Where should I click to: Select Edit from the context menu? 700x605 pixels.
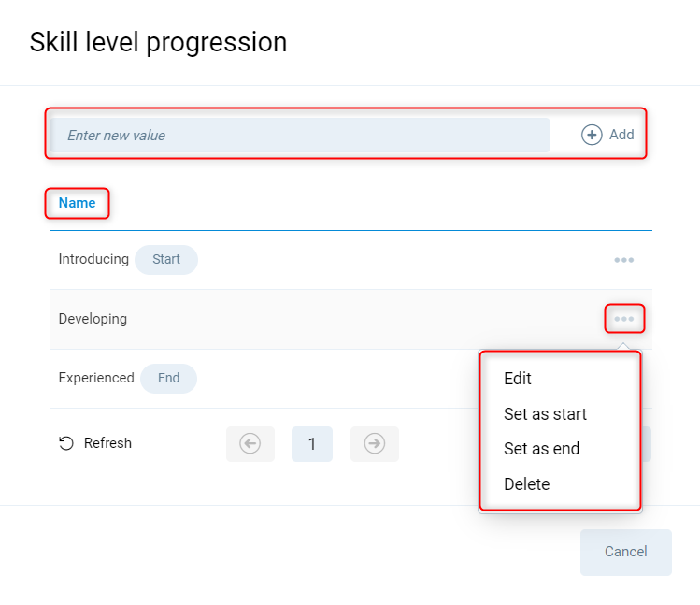pyautogui.click(x=518, y=379)
